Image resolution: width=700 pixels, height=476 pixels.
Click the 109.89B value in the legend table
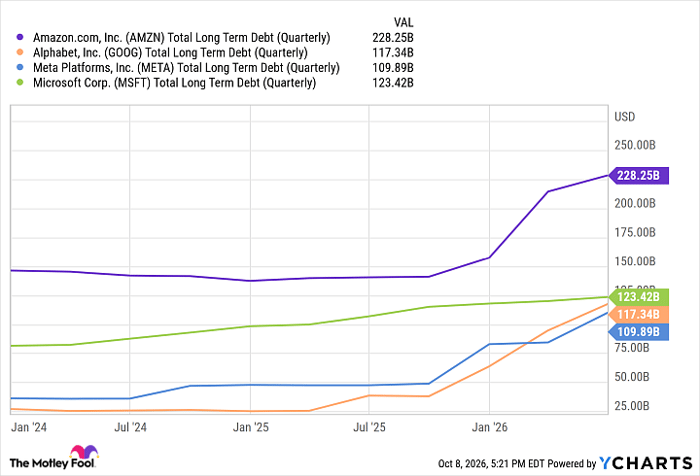click(x=393, y=68)
